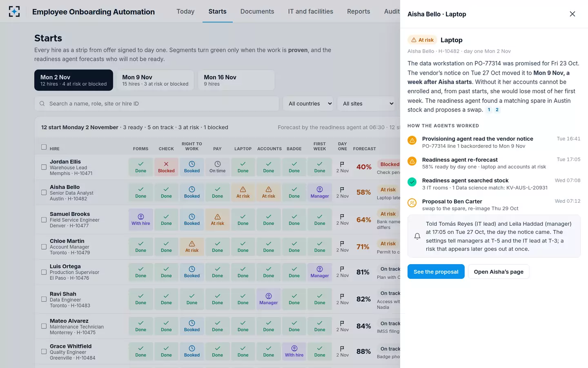Check the Mateo Alvarez row checkbox
Screen dimensions: 588x368
pos(44,326)
